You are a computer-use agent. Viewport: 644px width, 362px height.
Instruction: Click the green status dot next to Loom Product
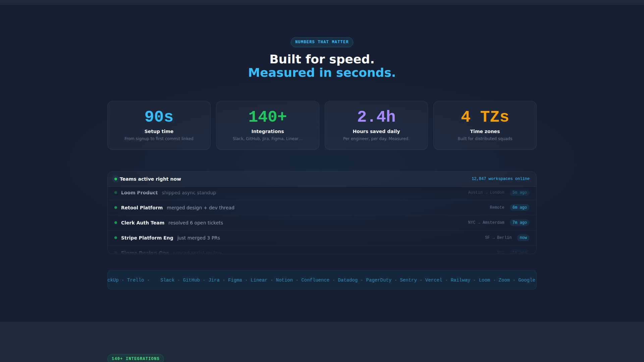116,193
